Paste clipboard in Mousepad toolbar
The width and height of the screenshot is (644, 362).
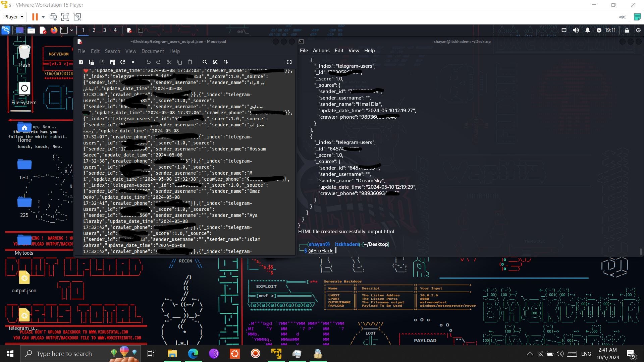(190, 62)
